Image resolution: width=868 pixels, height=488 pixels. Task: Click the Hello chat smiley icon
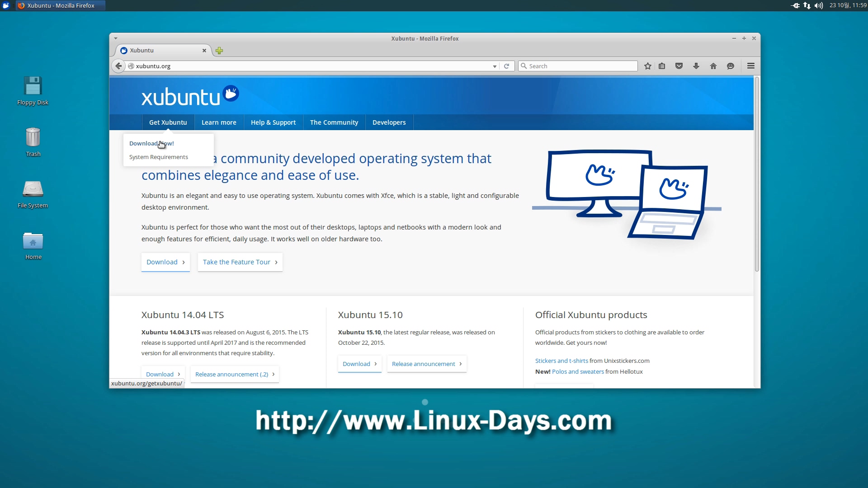tap(731, 66)
